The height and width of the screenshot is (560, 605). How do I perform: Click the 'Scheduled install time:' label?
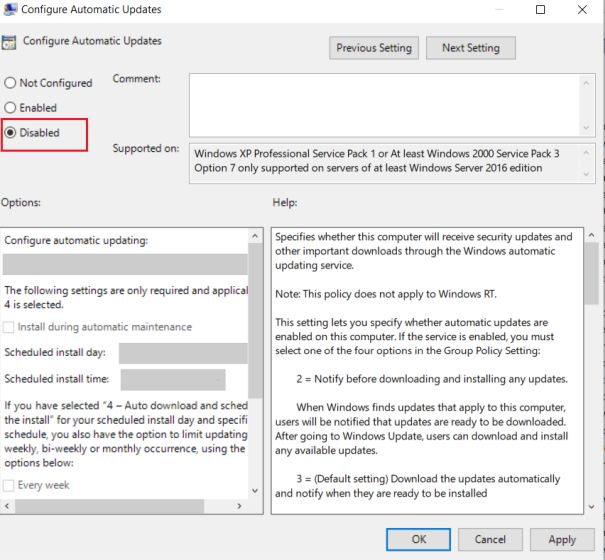57,379
